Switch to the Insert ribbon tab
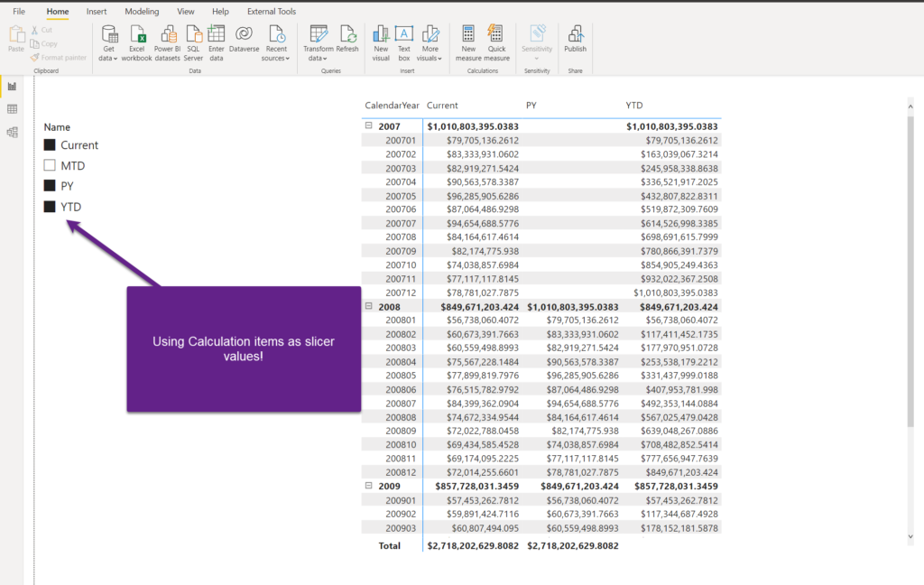The image size is (924, 585). (x=97, y=11)
